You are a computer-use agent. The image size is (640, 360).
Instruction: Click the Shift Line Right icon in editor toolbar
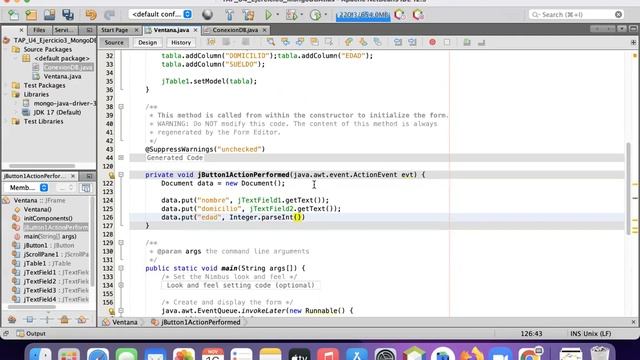pos(412,42)
